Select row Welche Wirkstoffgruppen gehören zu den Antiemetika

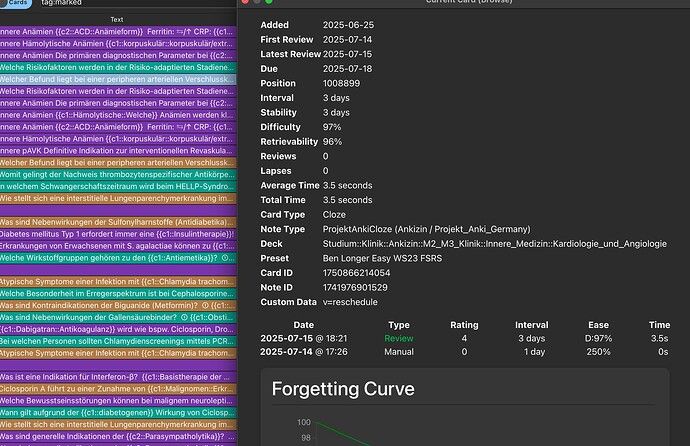pos(118,258)
